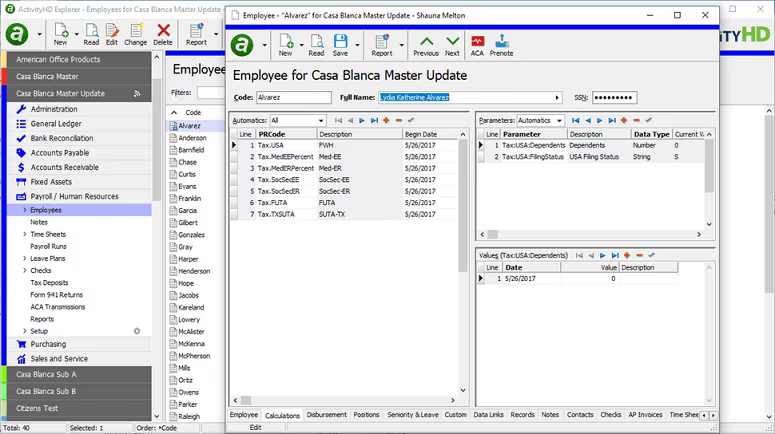This screenshot has height=434, width=775.
Task: Expand Checks tree node
Action: [x=25, y=270]
